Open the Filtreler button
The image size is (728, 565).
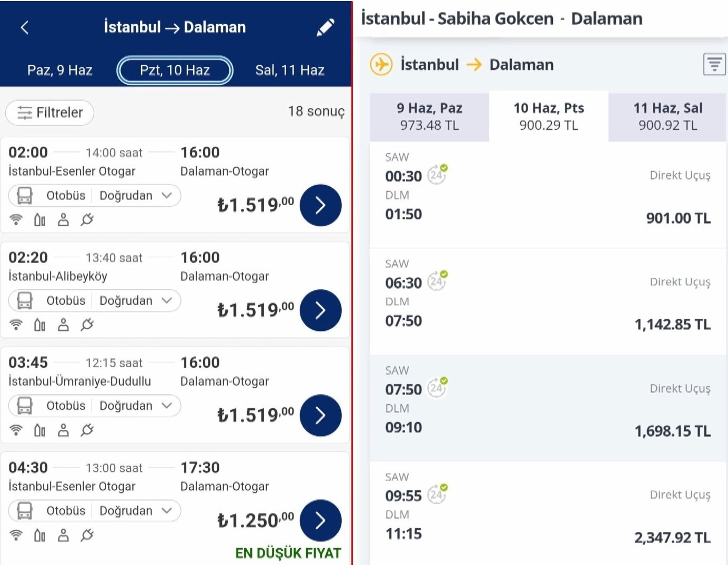coord(50,113)
